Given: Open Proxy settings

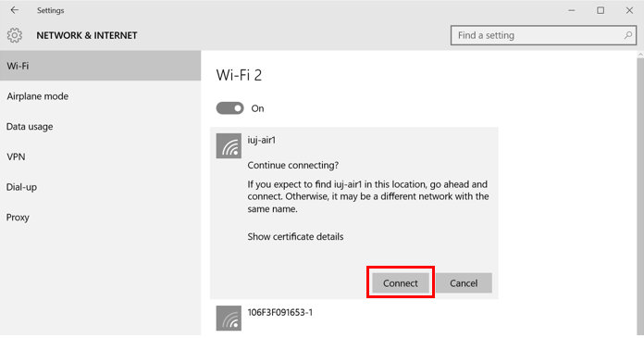Looking at the screenshot, I should pos(100,217).
